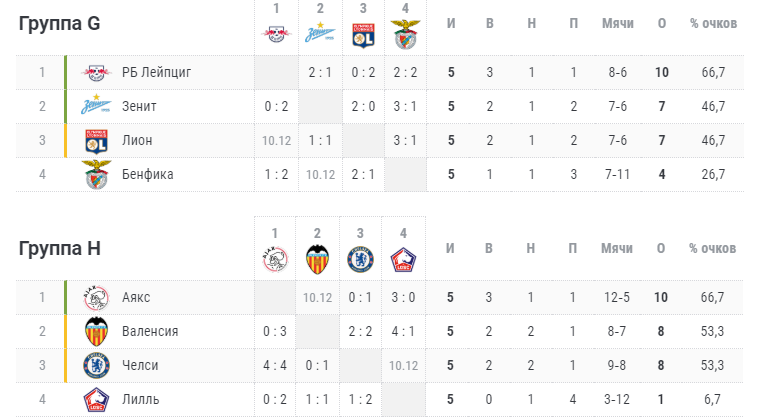Screen dimensions: 767x420
Task: Click the Zenit logo in the Group G header
Action: click(x=320, y=32)
